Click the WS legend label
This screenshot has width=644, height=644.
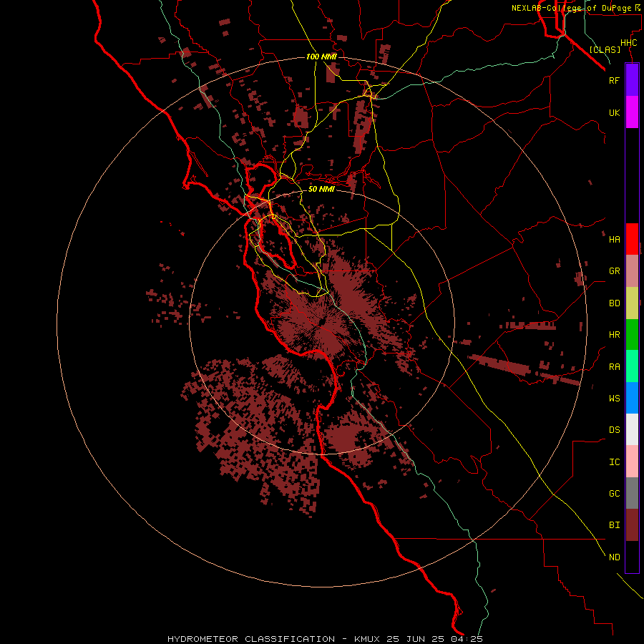[x=615, y=399]
